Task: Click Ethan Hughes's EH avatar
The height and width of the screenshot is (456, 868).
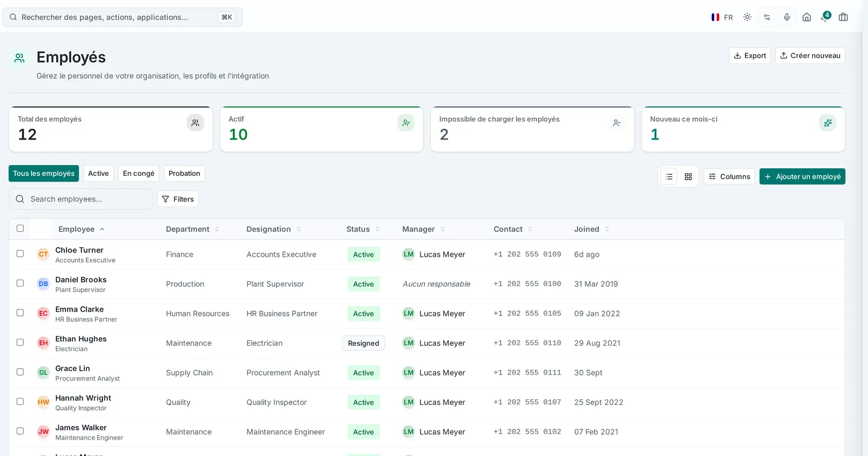Action: 43,343
